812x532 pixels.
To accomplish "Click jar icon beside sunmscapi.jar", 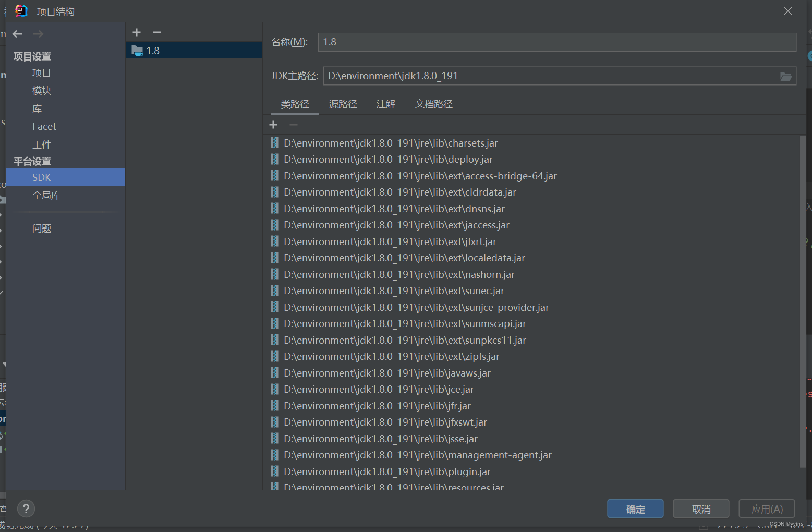I will pyautogui.click(x=275, y=323).
